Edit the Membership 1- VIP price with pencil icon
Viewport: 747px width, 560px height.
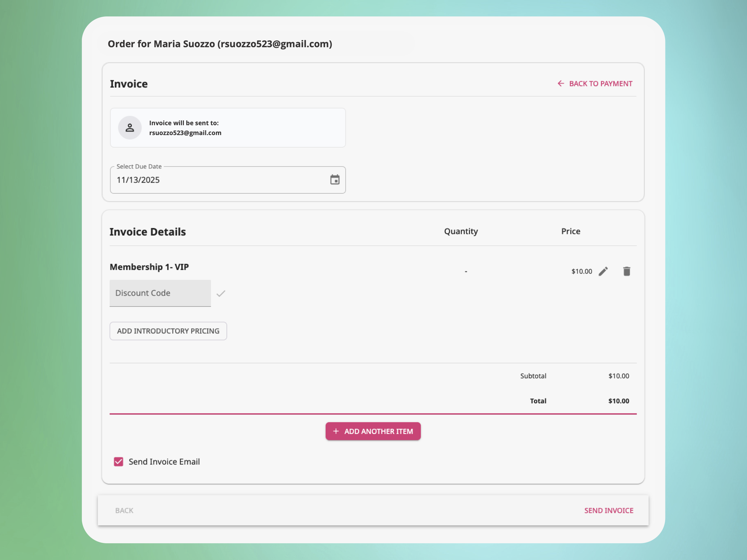(x=603, y=271)
